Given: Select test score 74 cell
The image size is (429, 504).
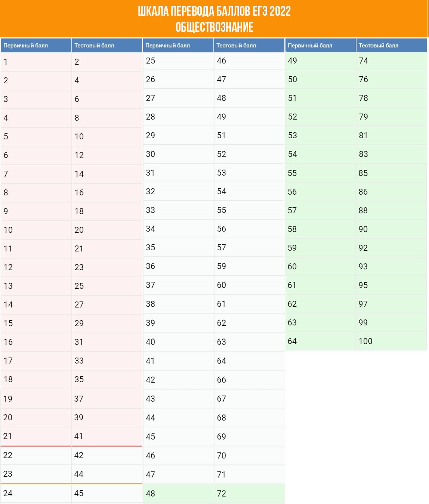Looking at the screenshot, I should [391, 61].
